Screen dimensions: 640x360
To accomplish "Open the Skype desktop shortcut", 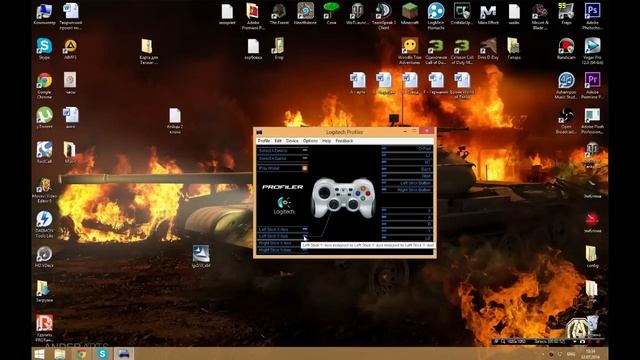I will pyautogui.click(x=44, y=49).
